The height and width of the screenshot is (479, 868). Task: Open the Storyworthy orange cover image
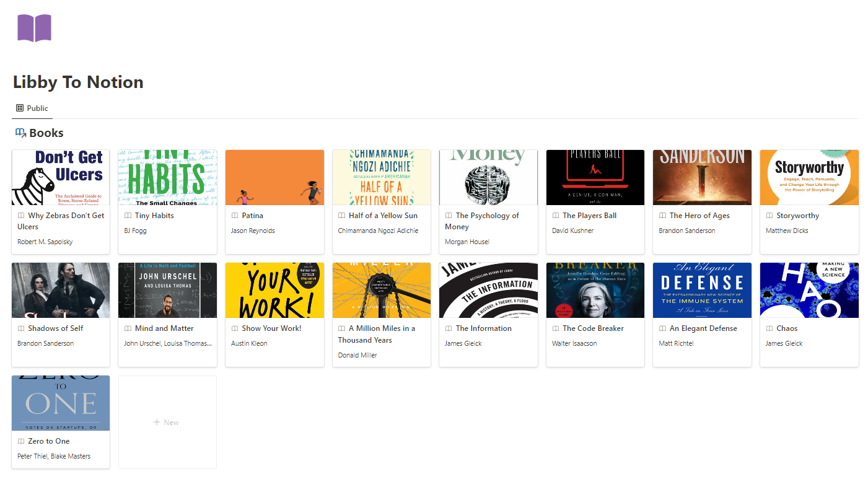click(x=809, y=177)
